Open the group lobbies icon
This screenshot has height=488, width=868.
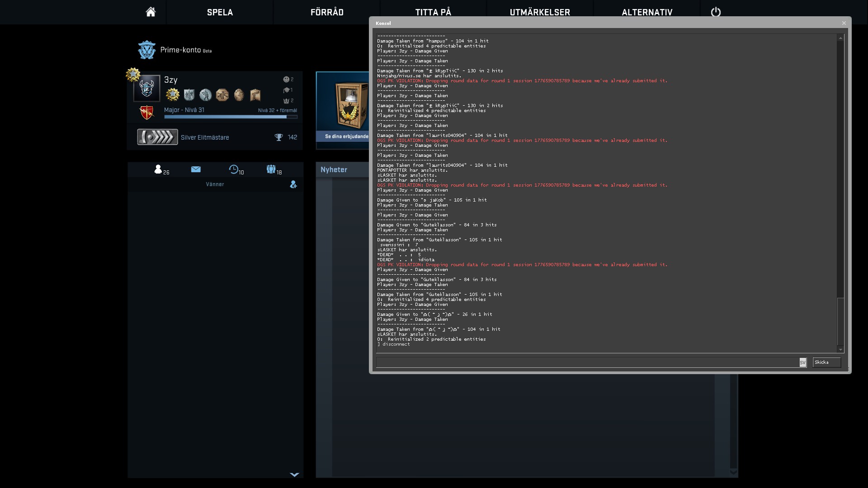click(271, 169)
